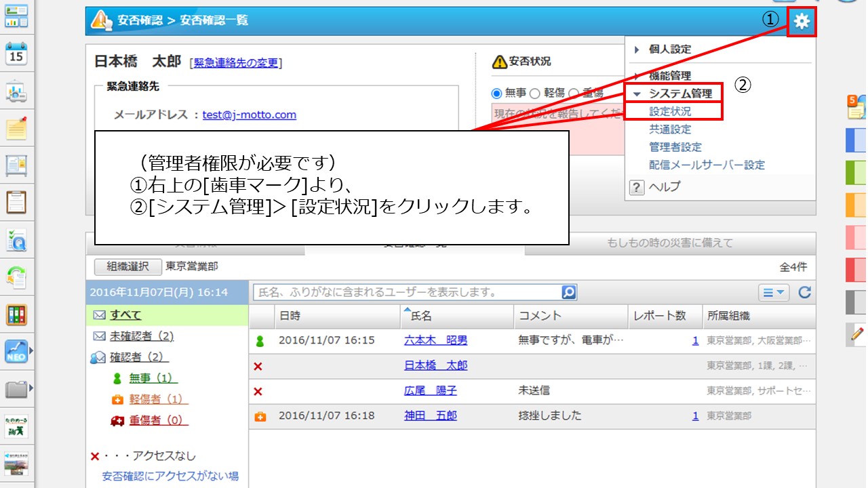Click the question mark Help icon
The image size is (868, 488).
(637, 187)
